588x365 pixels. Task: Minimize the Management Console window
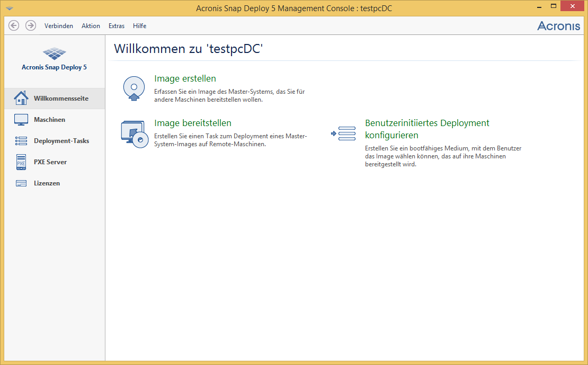coord(539,6)
